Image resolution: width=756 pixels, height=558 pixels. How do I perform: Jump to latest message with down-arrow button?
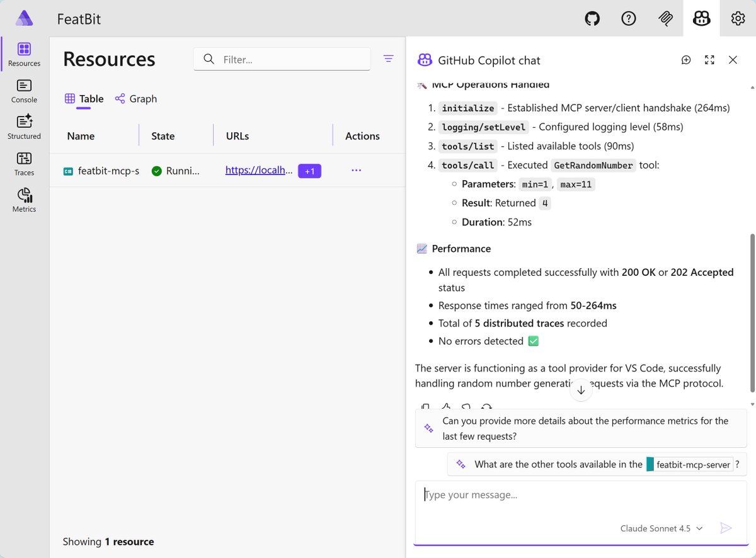581,390
